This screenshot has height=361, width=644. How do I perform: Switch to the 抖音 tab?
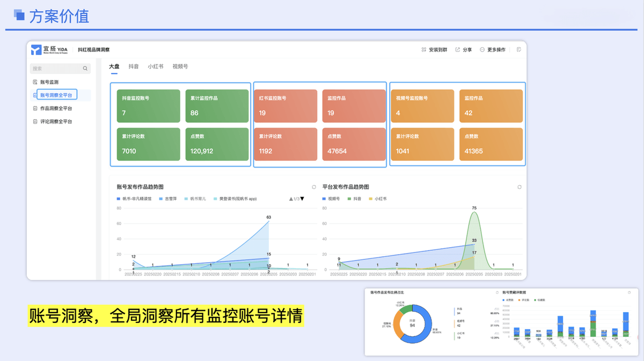pos(133,66)
